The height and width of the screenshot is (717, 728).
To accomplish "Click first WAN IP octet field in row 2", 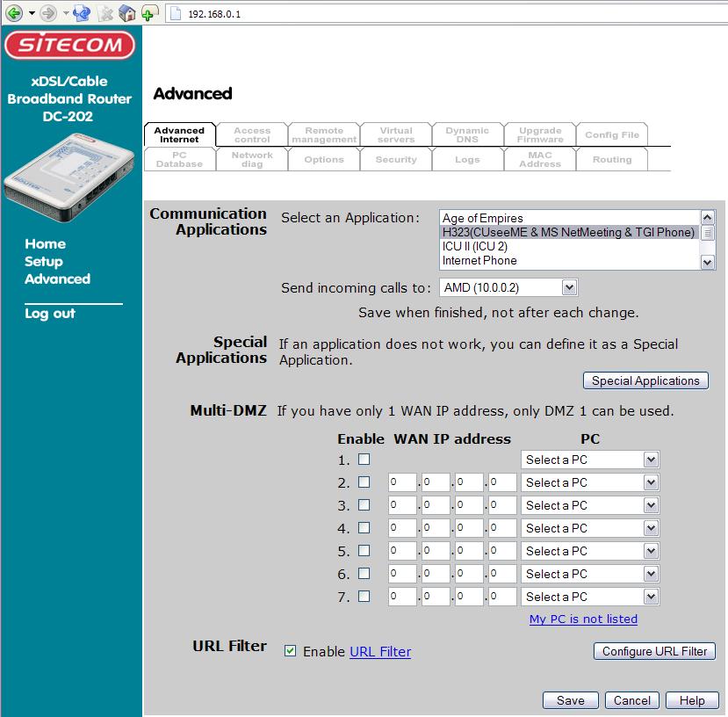I will tap(402, 482).
